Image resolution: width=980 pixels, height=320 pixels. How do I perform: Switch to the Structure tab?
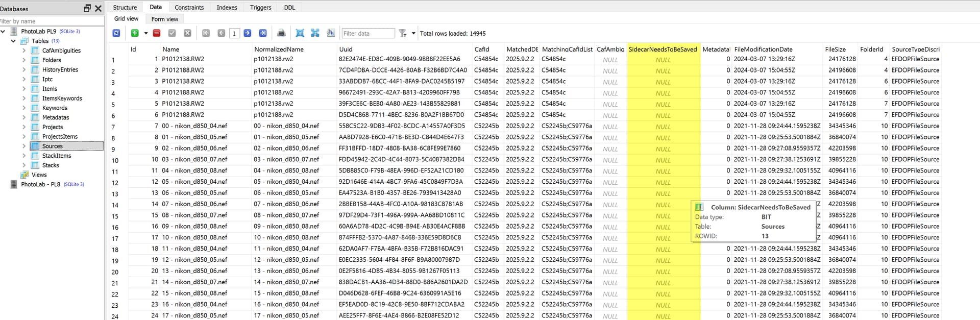[x=125, y=7]
